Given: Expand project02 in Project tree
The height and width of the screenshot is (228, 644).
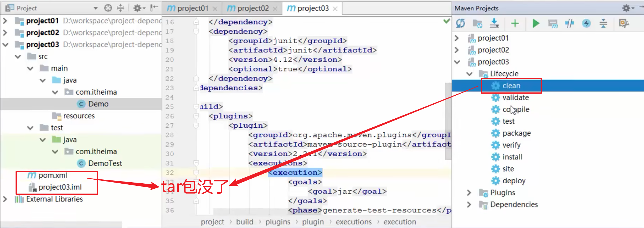Looking at the screenshot, I should point(5,32).
